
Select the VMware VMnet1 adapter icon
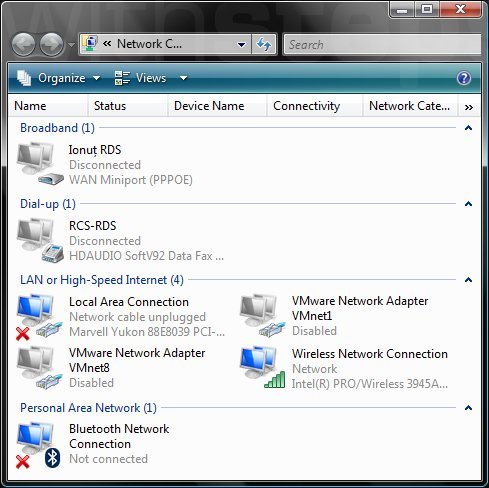click(262, 316)
